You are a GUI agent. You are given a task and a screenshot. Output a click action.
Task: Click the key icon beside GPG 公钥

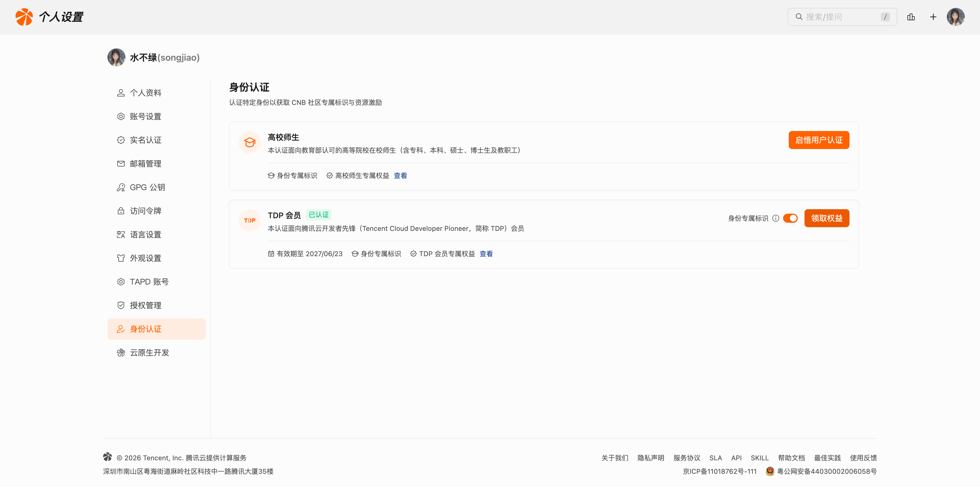click(121, 187)
